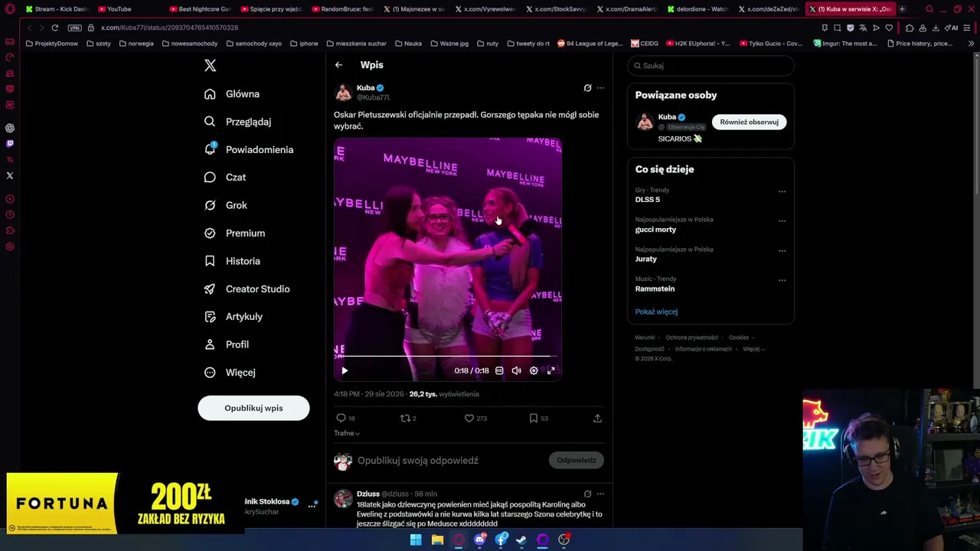Open X panel in the Opera sidebar

coord(10,175)
